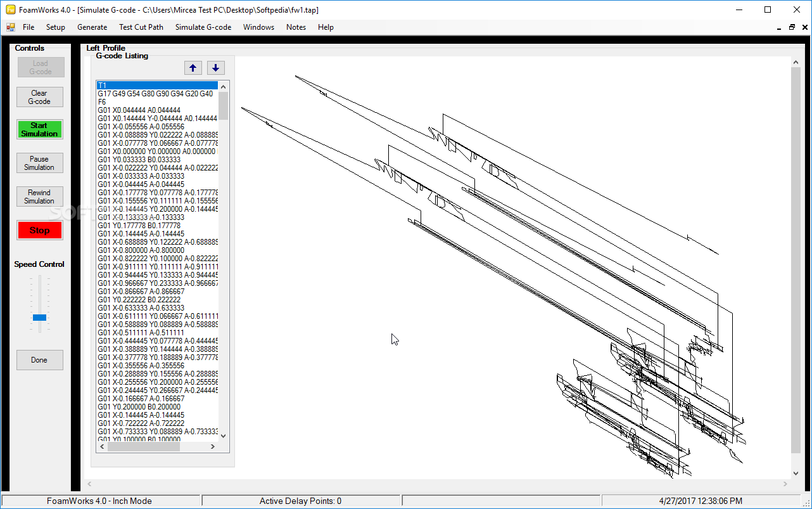This screenshot has width=812, height=509.
Task: Select line 'G01 X-0.511111 A-0.511111'
Action: point(157,332)
